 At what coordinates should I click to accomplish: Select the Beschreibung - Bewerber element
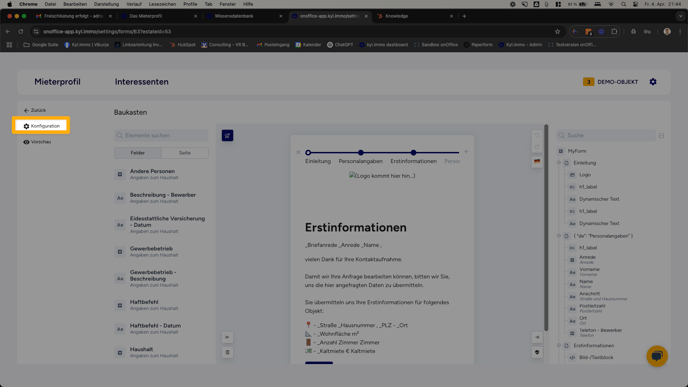click(x=161, y=198)
